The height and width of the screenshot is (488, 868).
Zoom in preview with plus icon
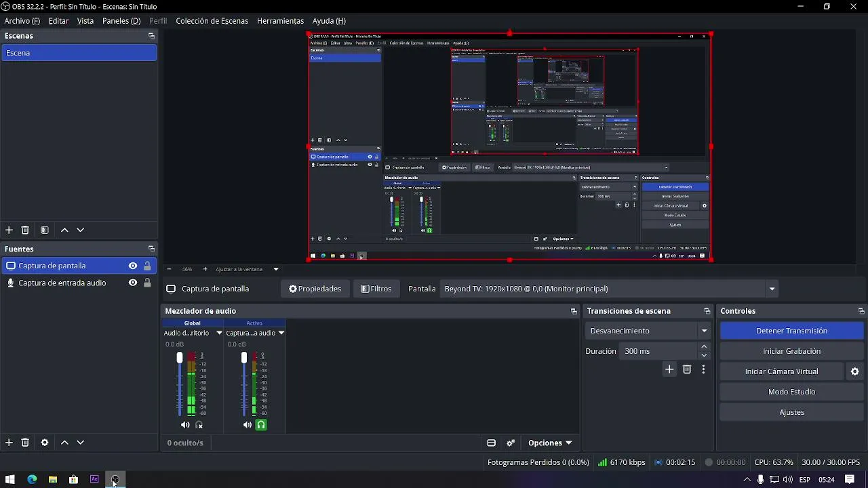(x=205, y=269)
